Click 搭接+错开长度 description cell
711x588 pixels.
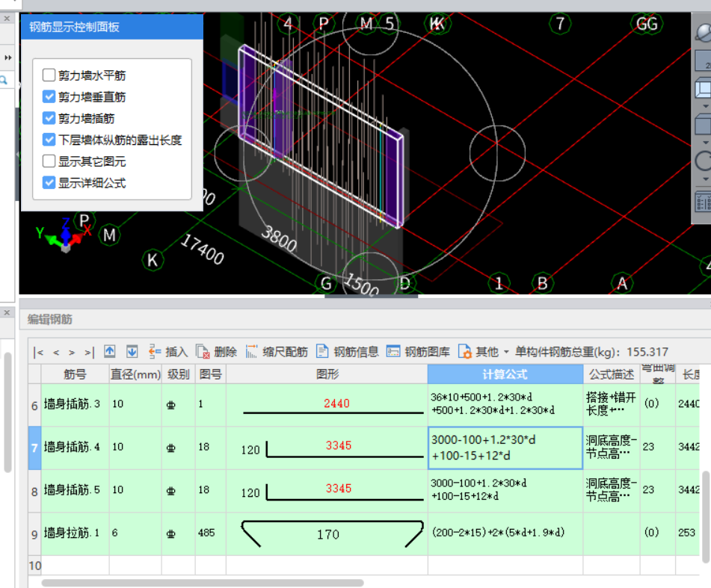612,404
